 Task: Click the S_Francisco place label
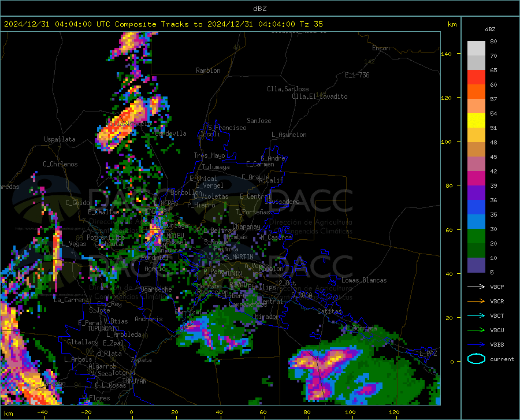pos(227,128)
